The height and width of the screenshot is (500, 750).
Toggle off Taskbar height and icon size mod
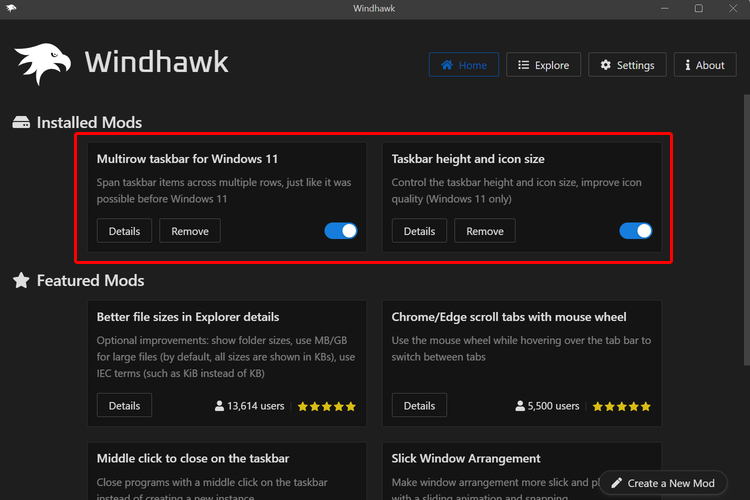[636, 231]
